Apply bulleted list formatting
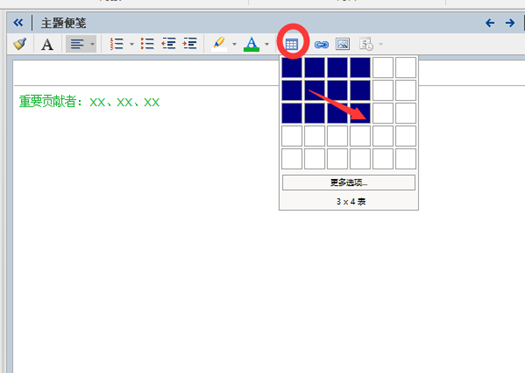The image size is (525, 373). 147,44
